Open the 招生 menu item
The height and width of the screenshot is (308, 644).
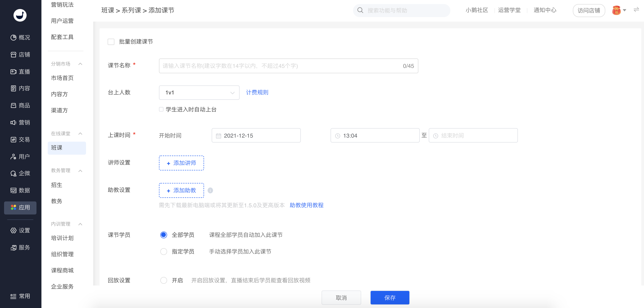point(57,185)
